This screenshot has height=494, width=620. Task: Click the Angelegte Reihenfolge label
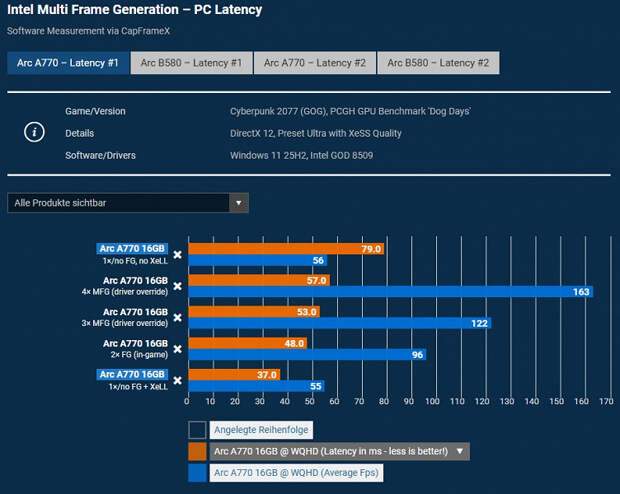tap(260, 430)
